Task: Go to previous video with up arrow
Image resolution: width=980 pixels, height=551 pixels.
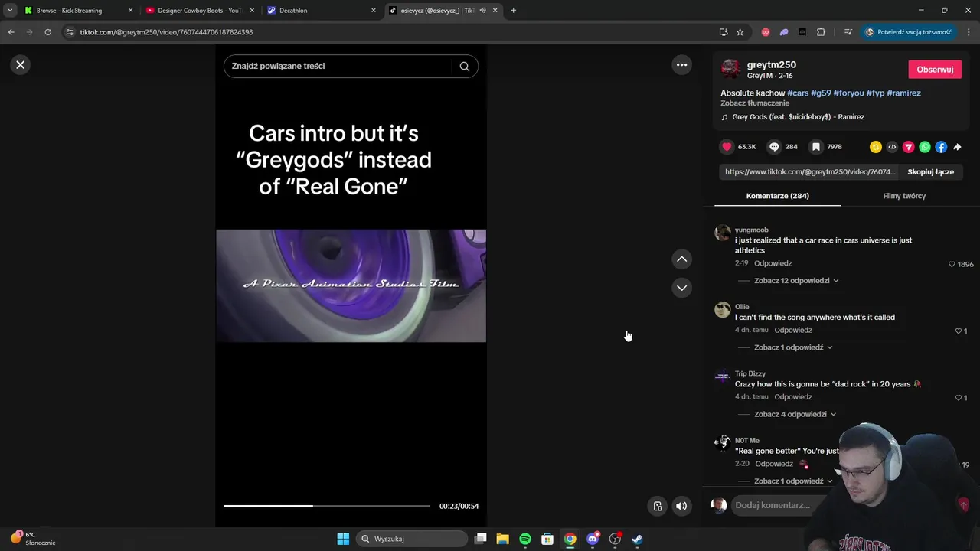Action: pyautogui.click(x=681, y=259)
